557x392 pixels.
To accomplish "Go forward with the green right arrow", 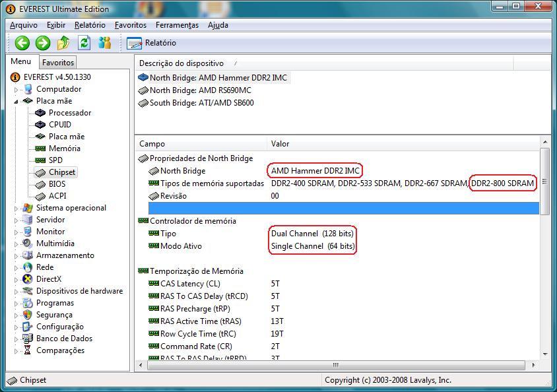I will (x=43, y=43).
